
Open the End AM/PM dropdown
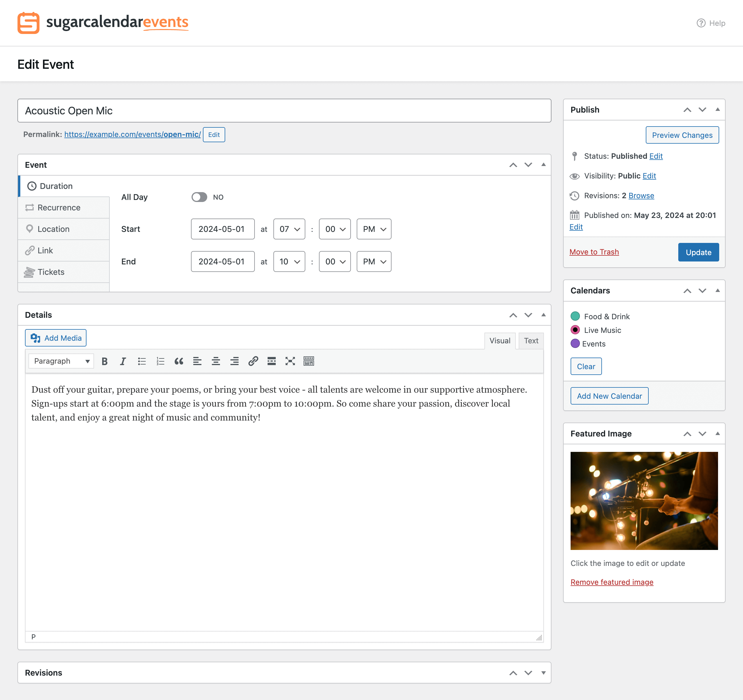click(x=374, y=261)
